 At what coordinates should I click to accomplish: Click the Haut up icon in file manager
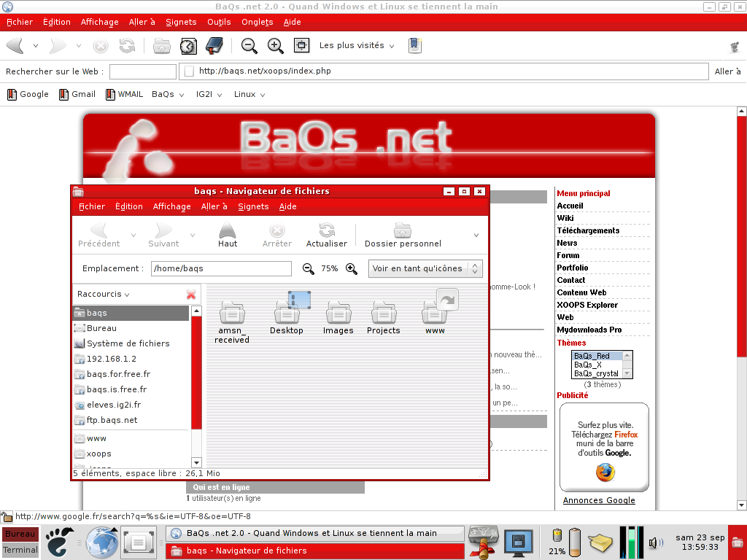pyautogui.click(x=228, y=235)
